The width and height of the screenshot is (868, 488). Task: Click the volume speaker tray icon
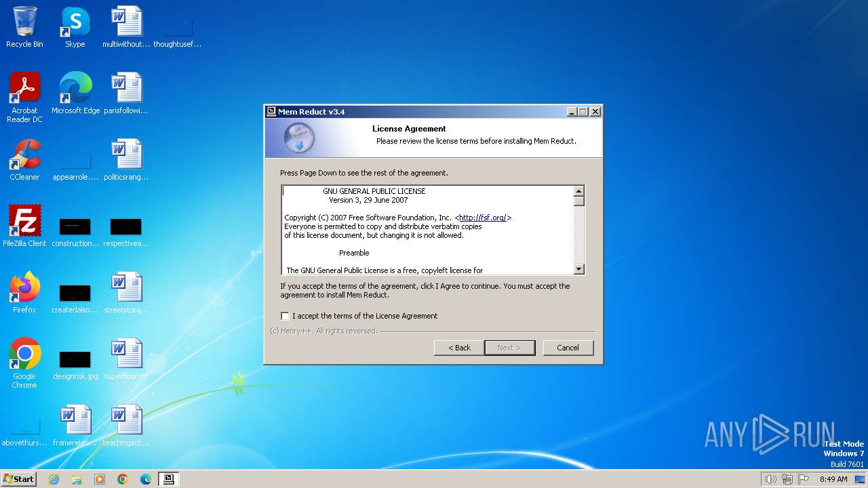click(x=770, y=479)
